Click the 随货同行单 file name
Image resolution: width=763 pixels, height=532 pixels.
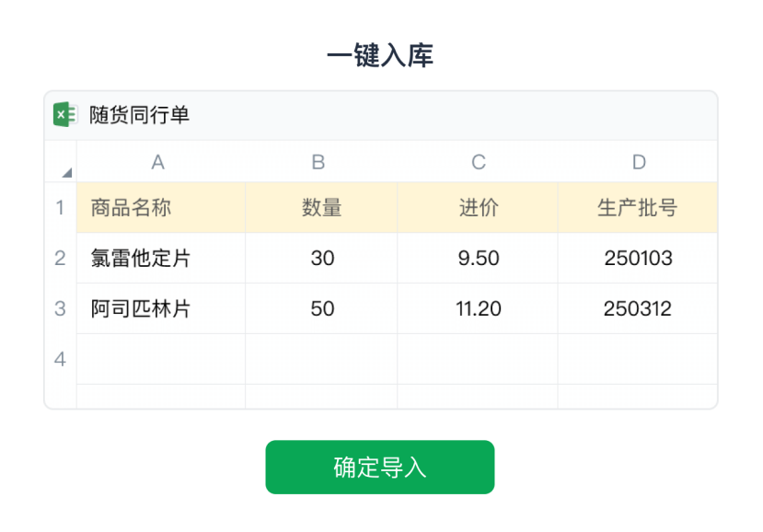point(139,115)
